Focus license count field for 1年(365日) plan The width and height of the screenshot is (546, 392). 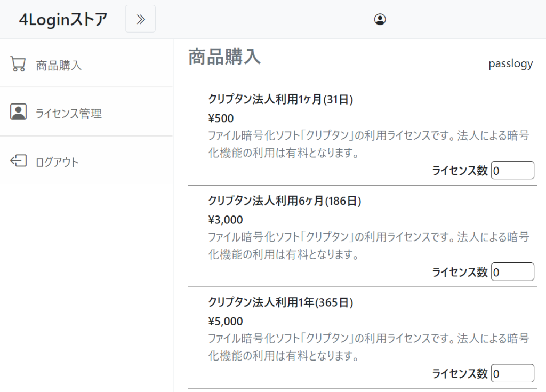512,373
